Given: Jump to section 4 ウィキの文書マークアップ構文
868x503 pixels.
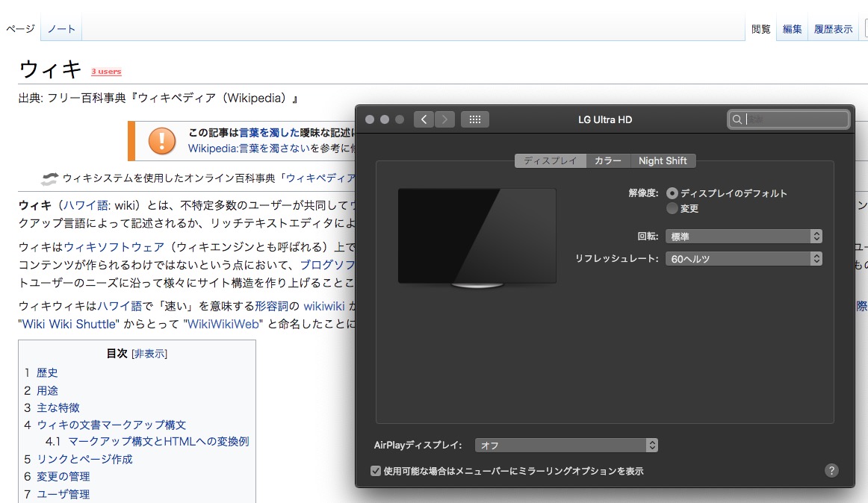Looking at the screenshot, I should (111, 425).
